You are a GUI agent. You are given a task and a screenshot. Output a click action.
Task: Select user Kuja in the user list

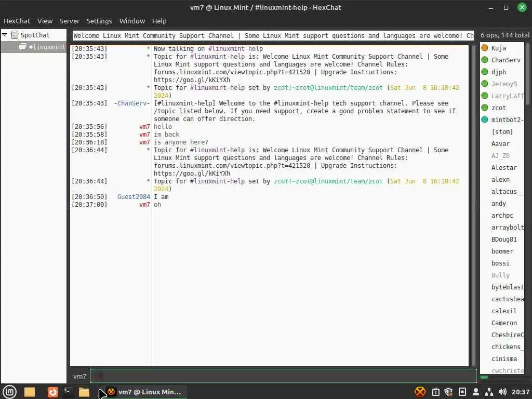point(498,48)
